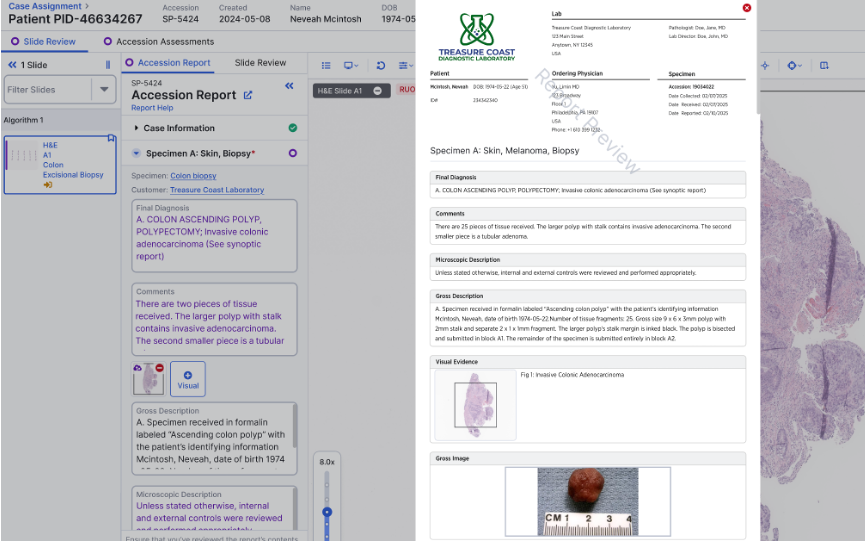Viewport: 866px width, 542px height.
Task: Edit the Gross Description text box
Action: pyautogui.click(x=214, y=439)
